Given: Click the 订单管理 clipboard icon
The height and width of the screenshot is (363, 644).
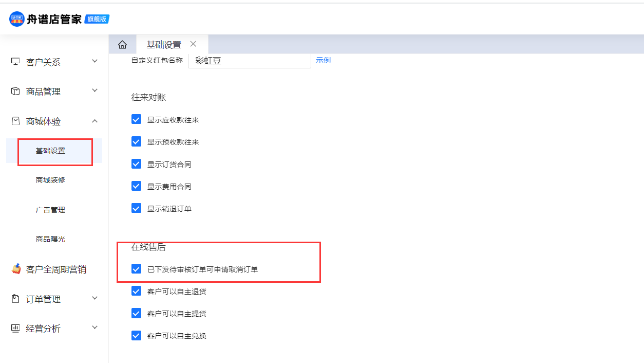Looking at the screenshot, I should (x=15, y=299).
